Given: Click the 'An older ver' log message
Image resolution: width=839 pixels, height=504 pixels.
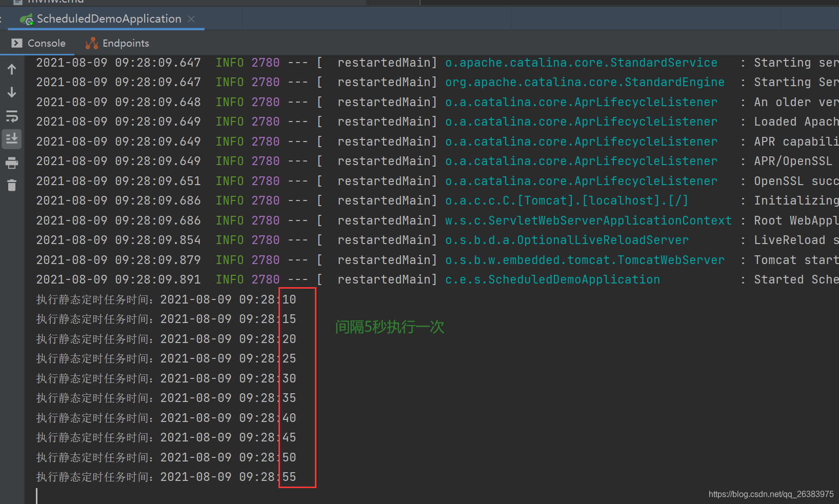Looking at the screenshot, I should pos(796,102).
